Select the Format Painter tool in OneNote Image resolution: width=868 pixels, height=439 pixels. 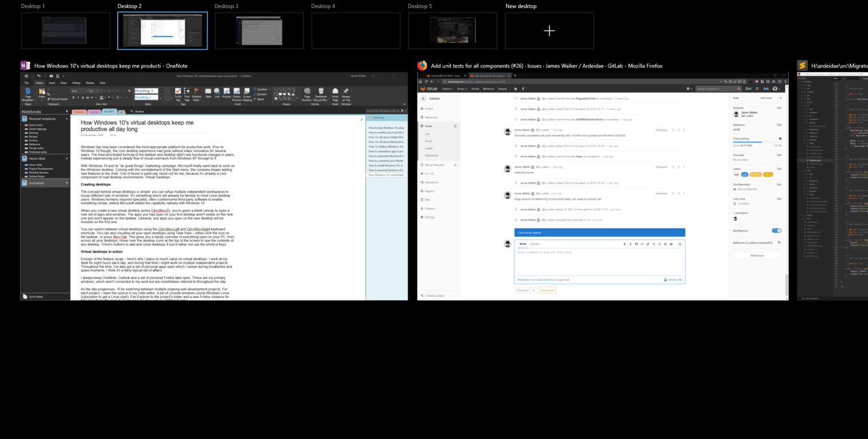tap(58, 99)
